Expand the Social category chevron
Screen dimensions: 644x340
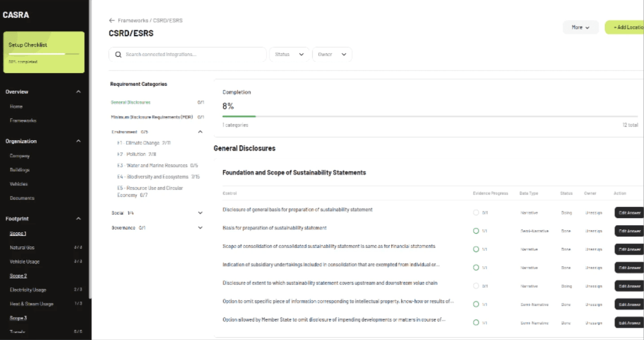[200, 213]
